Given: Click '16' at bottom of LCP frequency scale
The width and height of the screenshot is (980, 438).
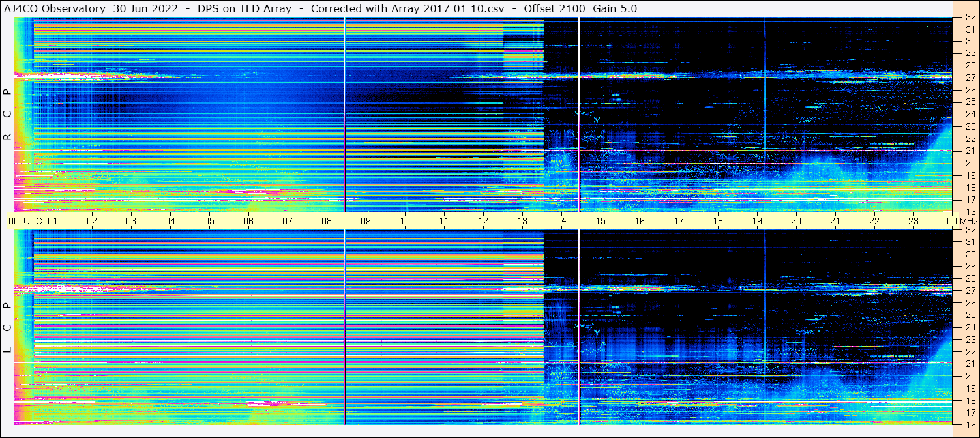Looking at the screenshot, I should coord(970,424).
